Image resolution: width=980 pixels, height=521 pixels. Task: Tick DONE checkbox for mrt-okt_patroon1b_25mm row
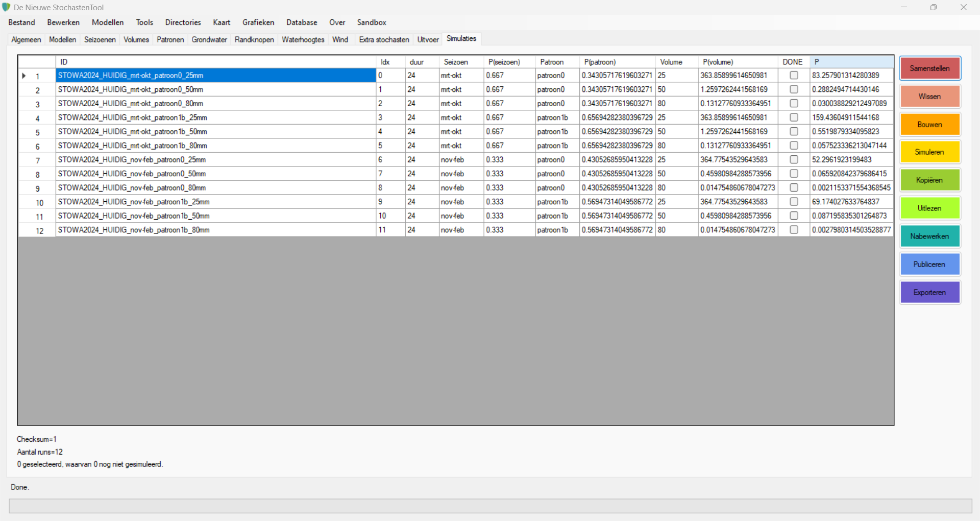coord(794,117)
